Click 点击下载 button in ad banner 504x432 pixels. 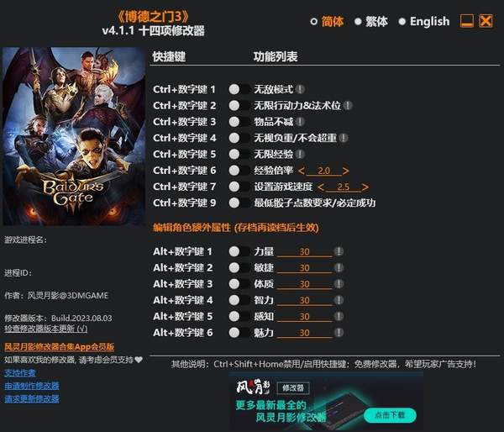(x=390, y=415)
